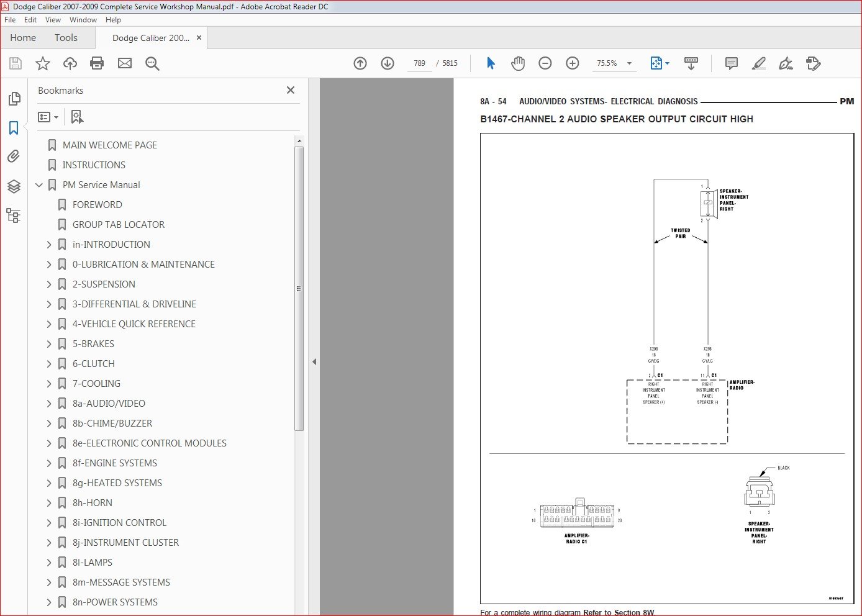This screenshot has height=616, width=862.
Task: Select the Highlight text pen tool
Action: click(x=758, y=63)
